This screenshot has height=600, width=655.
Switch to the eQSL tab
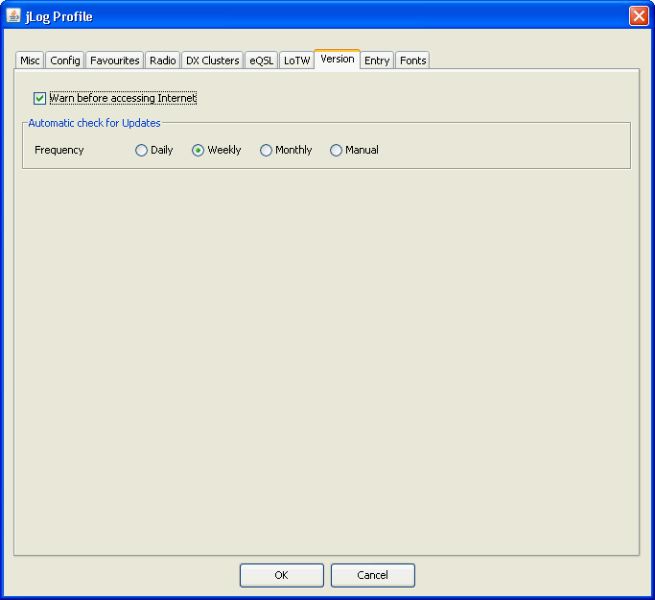(262, 61)
